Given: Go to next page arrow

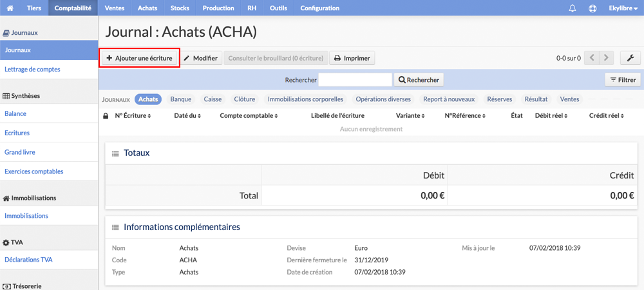Looking at the screenshot, I should 606,58.
